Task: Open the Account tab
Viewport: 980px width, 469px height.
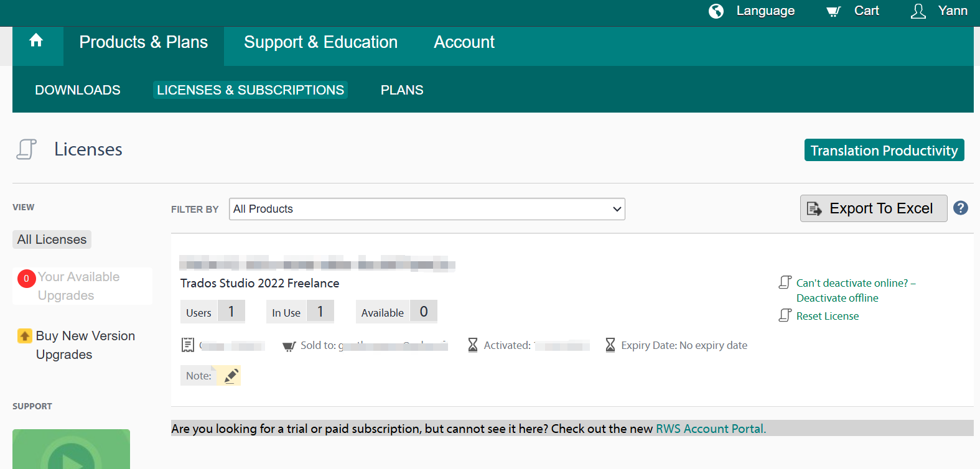Action: click(464, 42)
